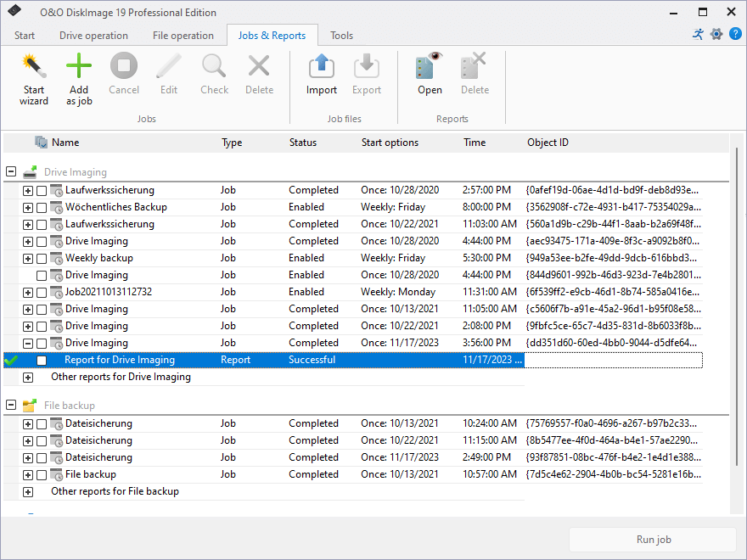Image resolution: width=747 pixels, height=560 pixels.
Task: Open the Drive operation tab
Action: pos(95,36)
